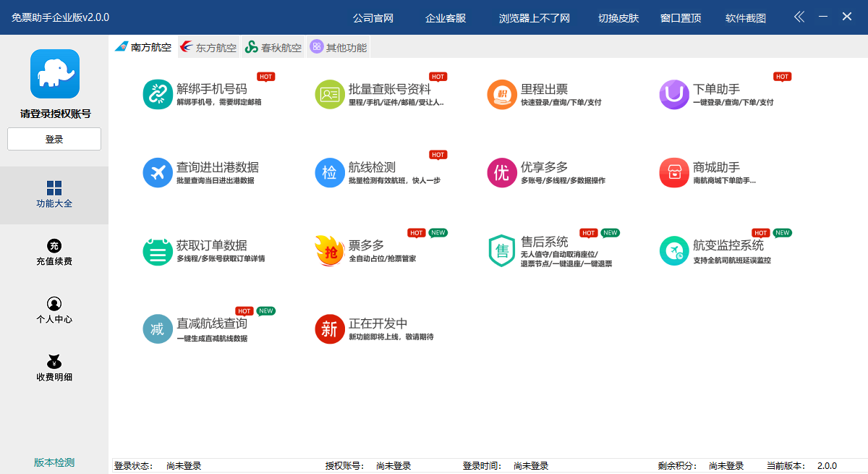Switch to the 春秋航空 tab
868x474 pixels.
click(273, 48)
